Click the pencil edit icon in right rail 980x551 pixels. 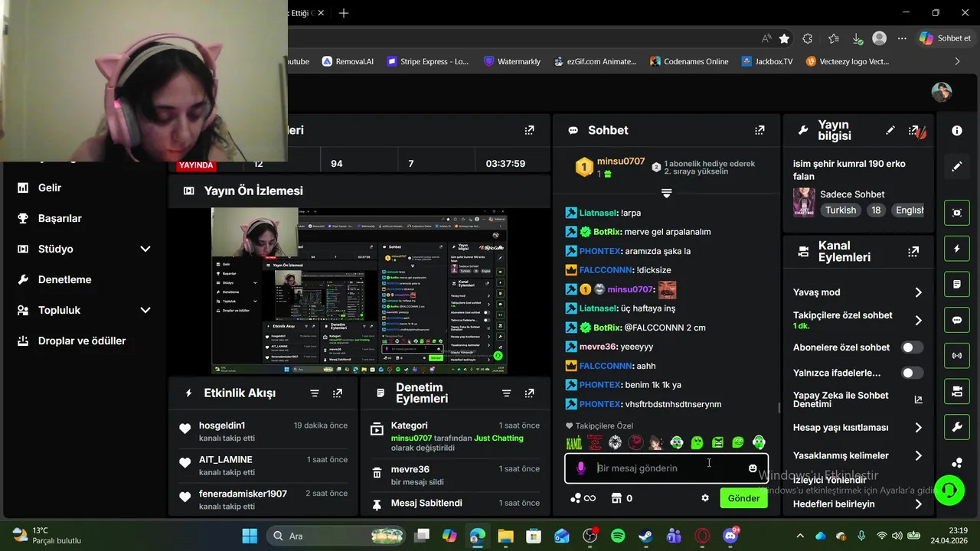tap(957, 166)
